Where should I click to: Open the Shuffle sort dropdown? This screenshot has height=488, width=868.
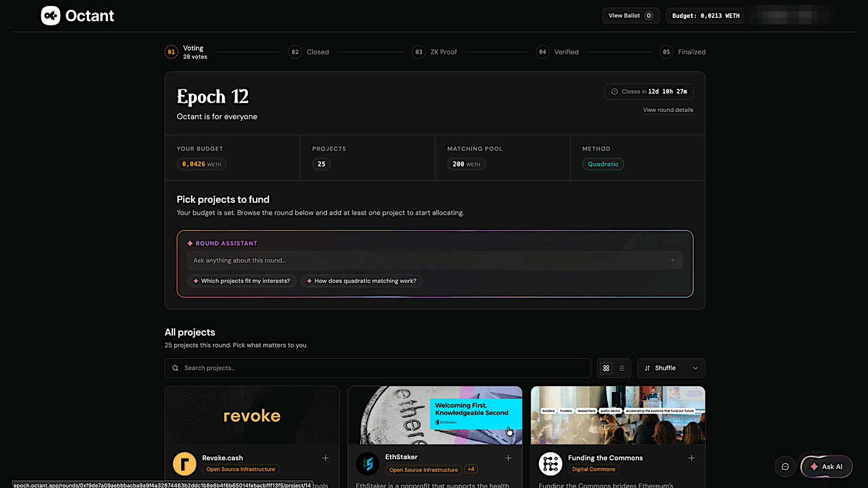click(x=671, y=368)
